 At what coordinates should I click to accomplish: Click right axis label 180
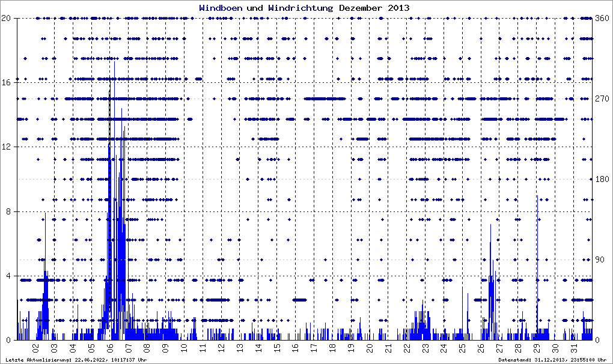click(x=602, y=179)
